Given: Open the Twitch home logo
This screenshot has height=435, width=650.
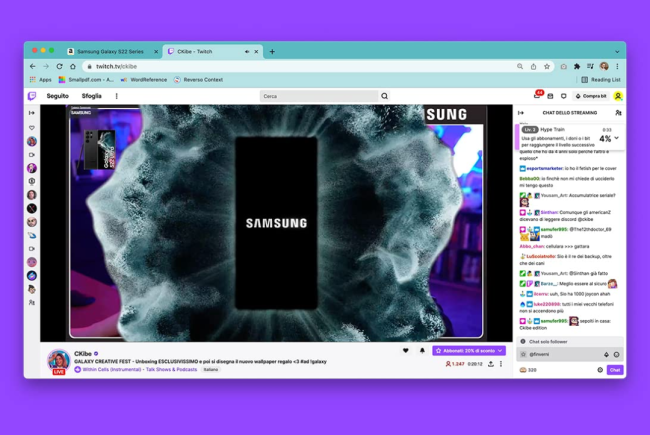Looking at the screenshot, I should coord(32,96).
